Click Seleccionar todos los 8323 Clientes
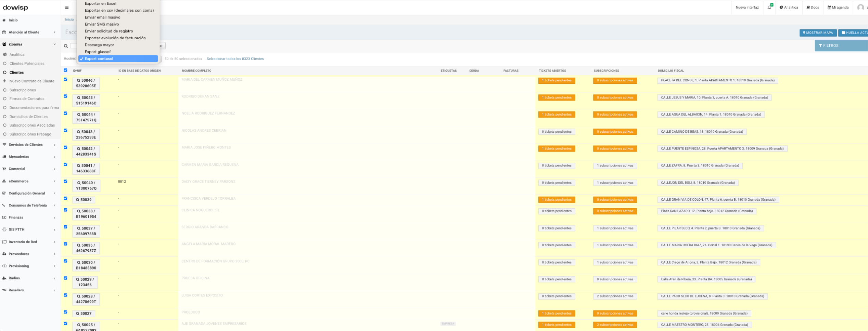The height and width of the screenshot is (331, 868). pyautogui.click(x=235, y=59)
